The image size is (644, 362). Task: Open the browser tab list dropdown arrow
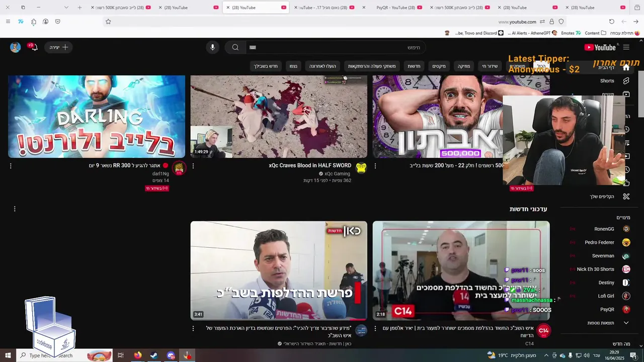tap(66, 8)
